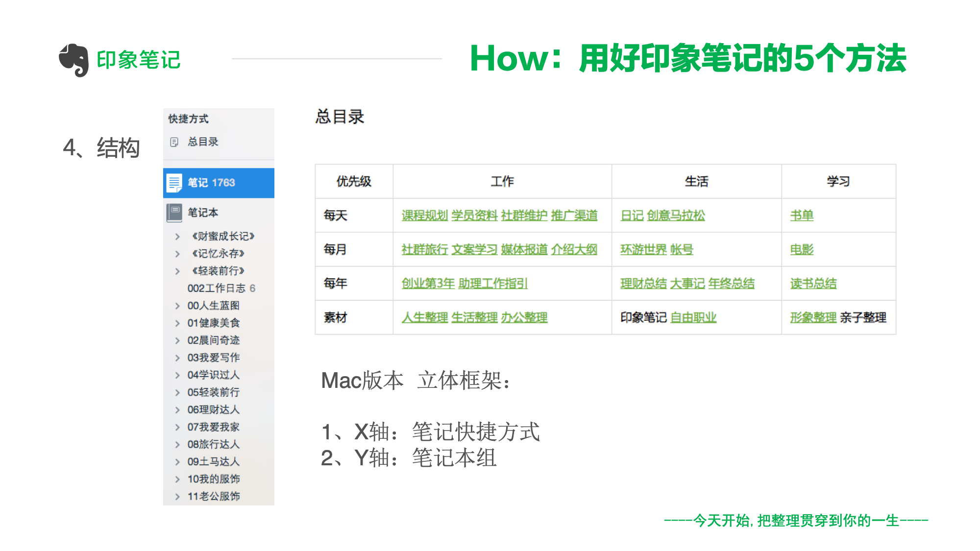
Task: Open the 读书总结 link
Action: [x=813, y=283]
